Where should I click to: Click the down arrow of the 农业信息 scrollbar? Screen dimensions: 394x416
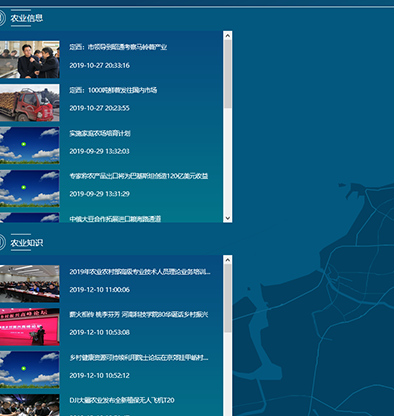pos(228,218)
